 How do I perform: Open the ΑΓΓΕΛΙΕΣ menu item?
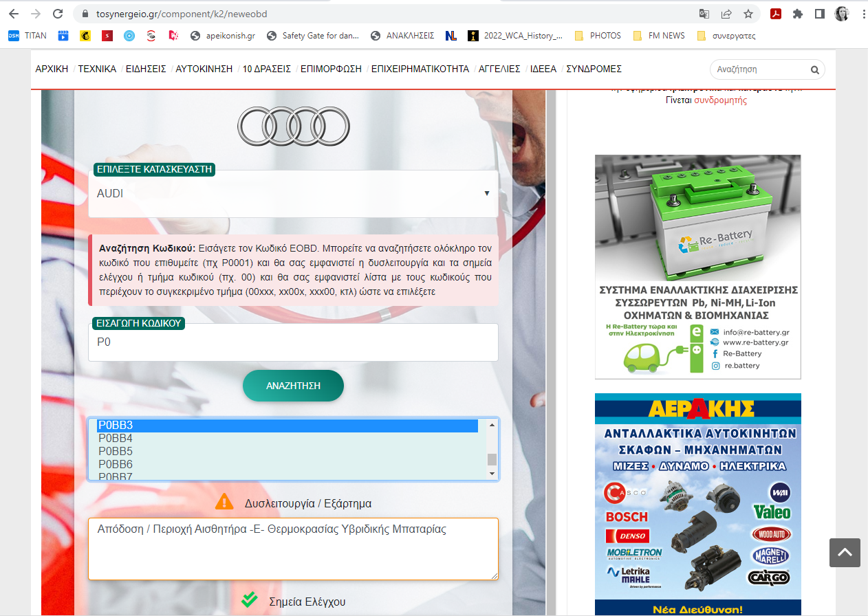pos(499,69)
